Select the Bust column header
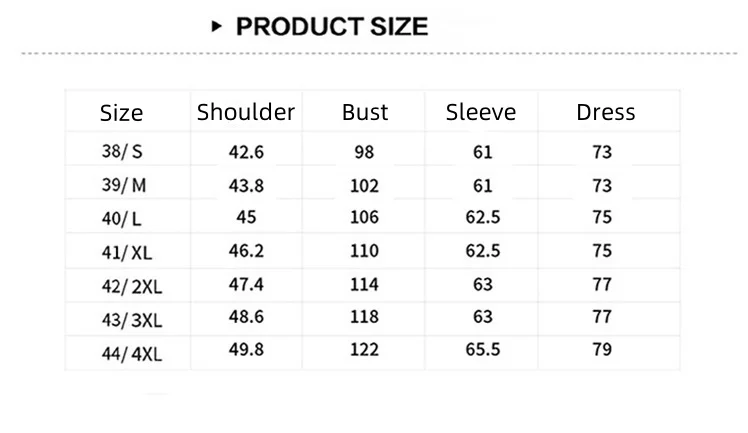Image resolution: width=748 pixels, height=433 pixels. (x=365, y=112)
